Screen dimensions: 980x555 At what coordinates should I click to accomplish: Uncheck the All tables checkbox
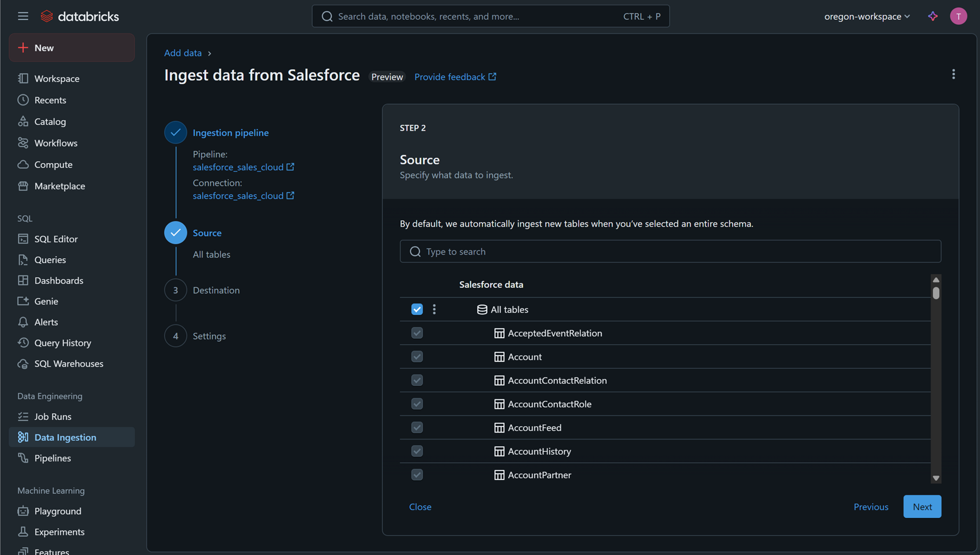pyautogui.click(x=417, y=309)
